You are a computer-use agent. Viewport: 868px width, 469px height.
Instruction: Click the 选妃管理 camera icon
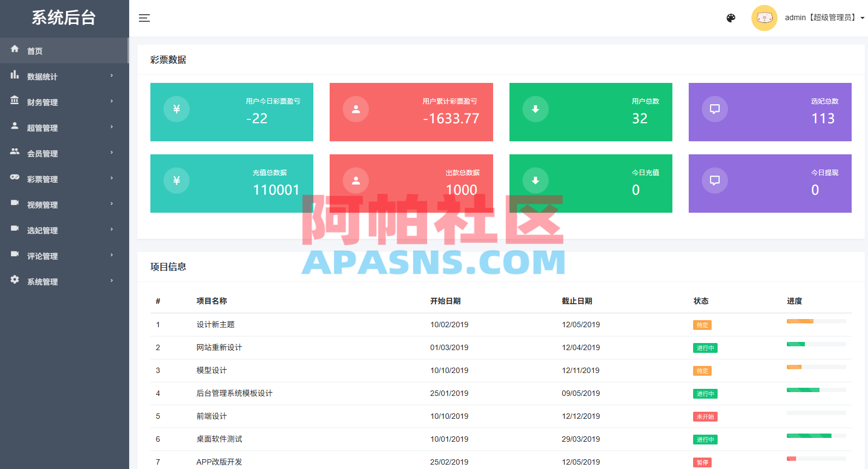pos(15,229)
